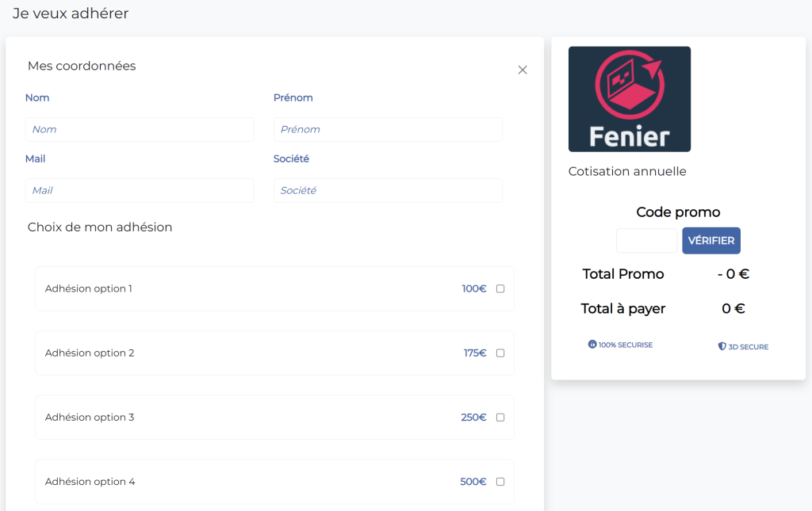Close the Mes coordonnées form panel

tap(523, 70)
